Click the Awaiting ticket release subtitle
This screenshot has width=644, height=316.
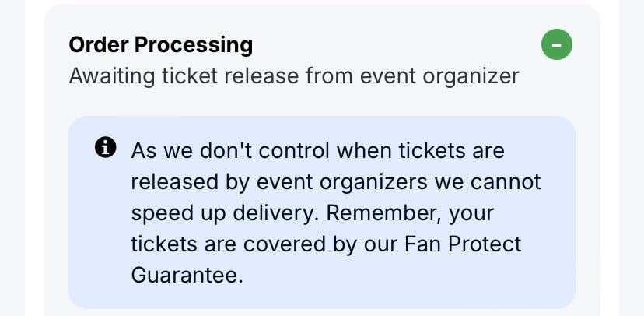pos(293,76)
